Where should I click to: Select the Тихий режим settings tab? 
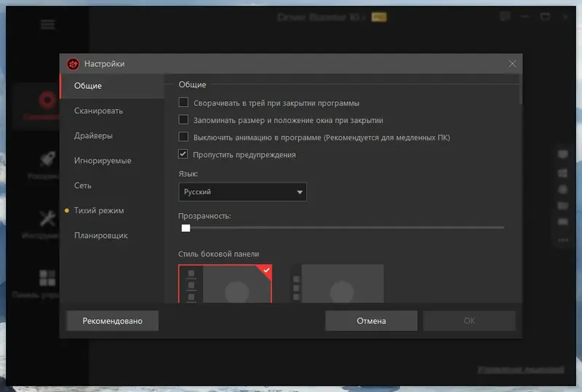112,210
